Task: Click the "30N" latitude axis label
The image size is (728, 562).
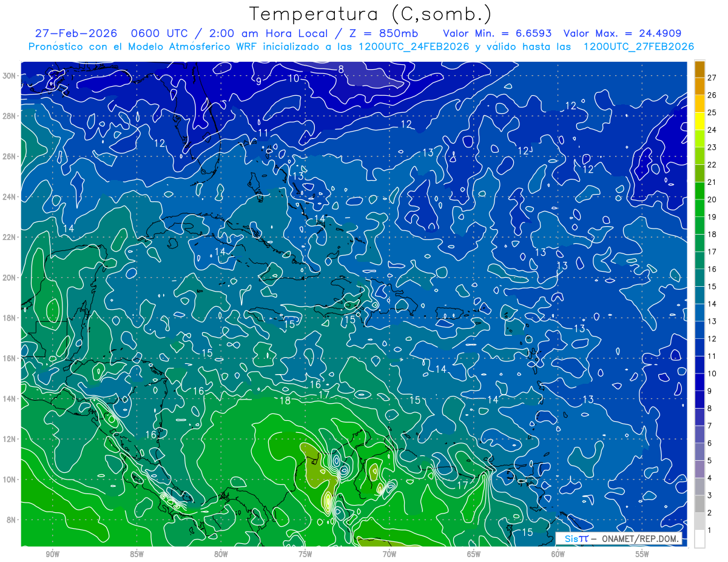Action: 10,76
